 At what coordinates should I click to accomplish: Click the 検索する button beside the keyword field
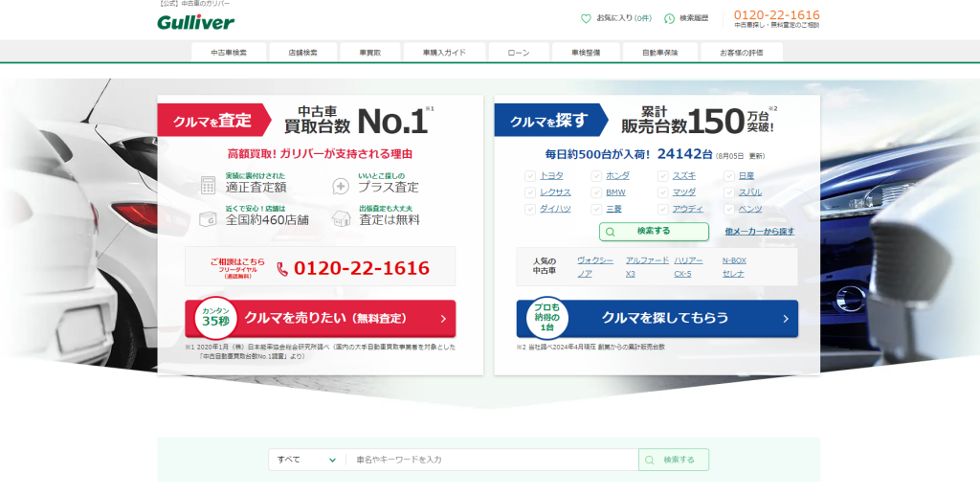pos(674,460)
